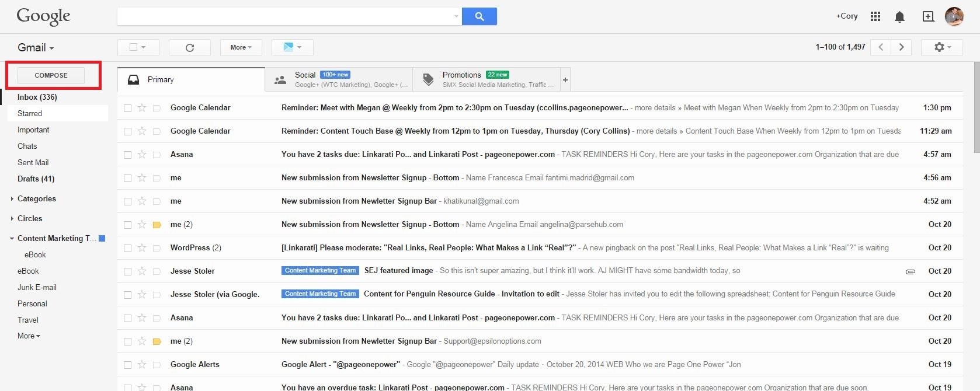Screen dimensions: 980x391
Task: Add a new inbox tab with plus icon
Action: click(x=565, y=80)
